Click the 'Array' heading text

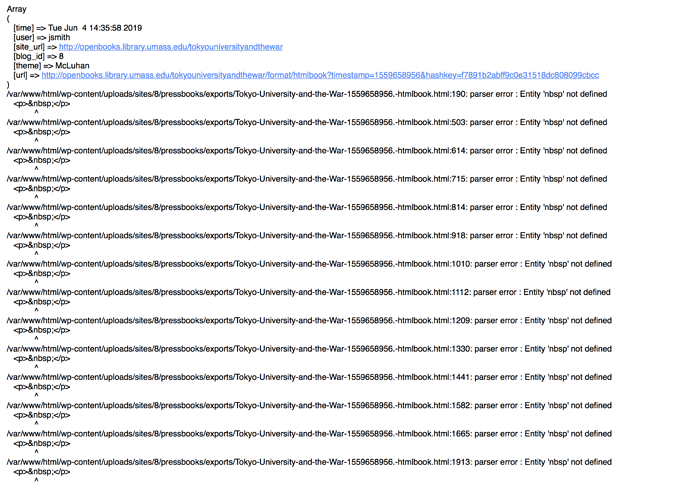pyautogui.click(x=17, y=9)
